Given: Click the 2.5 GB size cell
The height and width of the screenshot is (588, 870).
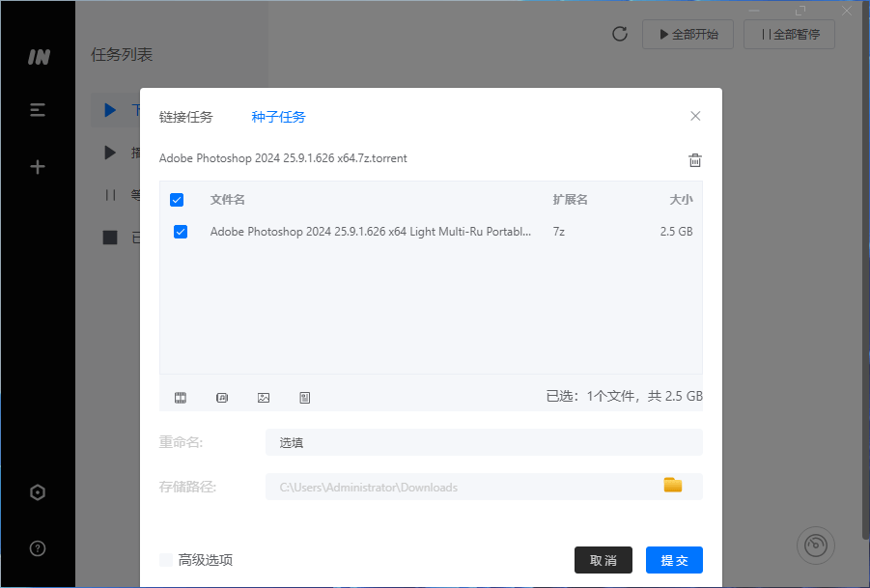Looking at the screenshot, I should [x=676, y=232].
